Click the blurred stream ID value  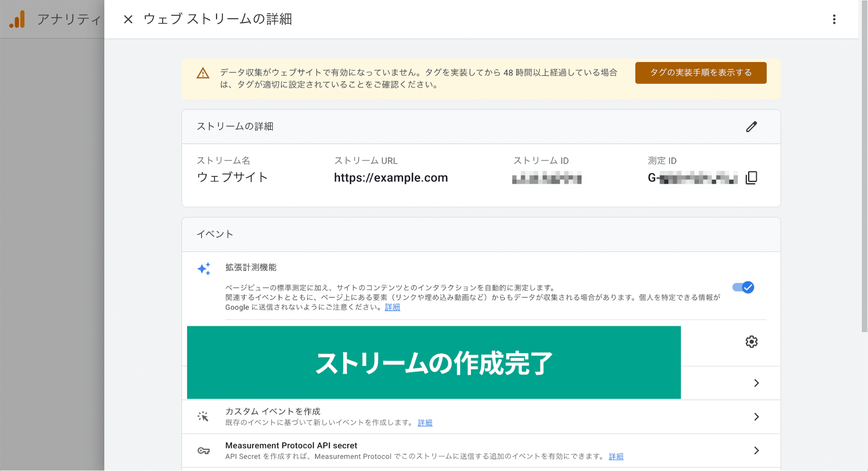pos(547,178)
